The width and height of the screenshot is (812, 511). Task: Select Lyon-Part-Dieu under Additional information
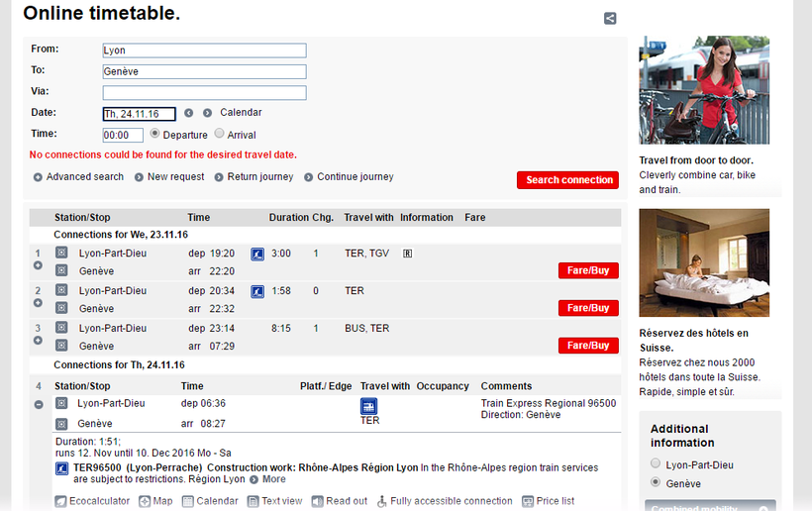655,463
